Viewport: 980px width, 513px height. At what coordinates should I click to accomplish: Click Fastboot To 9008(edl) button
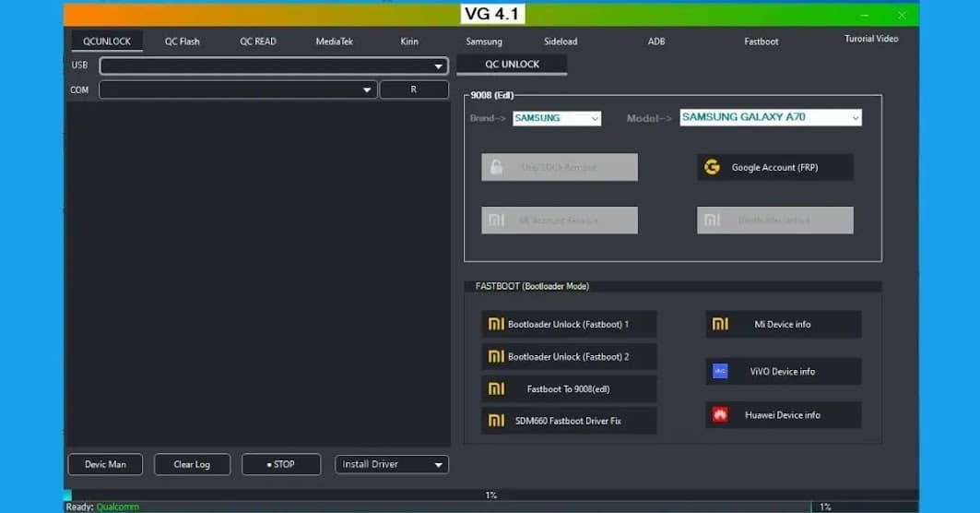569,388
